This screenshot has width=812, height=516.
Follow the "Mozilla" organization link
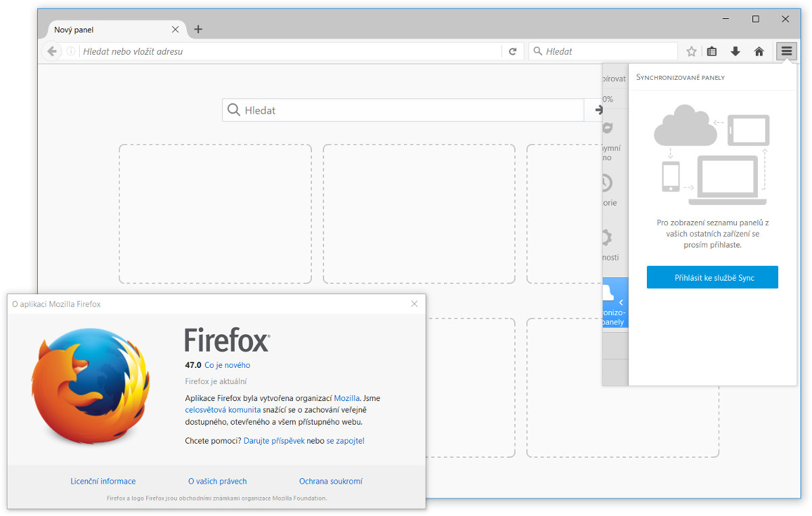coord(347,398)
